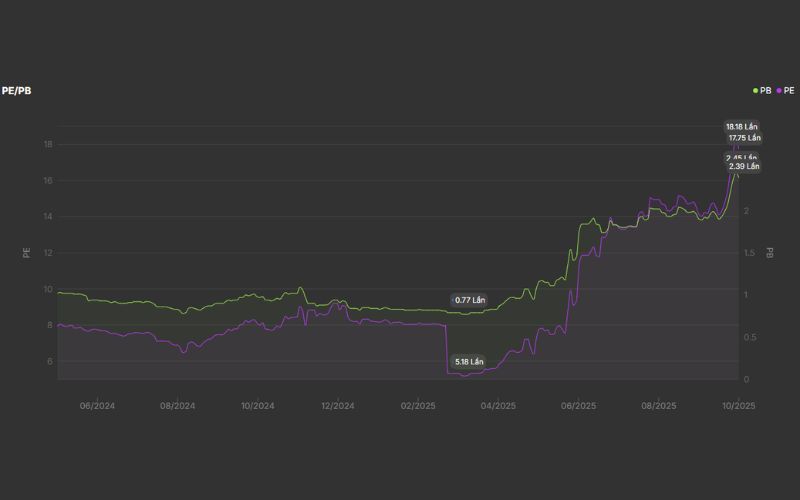This screenshot has width=800, height=500.
Task: Select the 08/2025 x-axis tick
Action: pos(658,406)
